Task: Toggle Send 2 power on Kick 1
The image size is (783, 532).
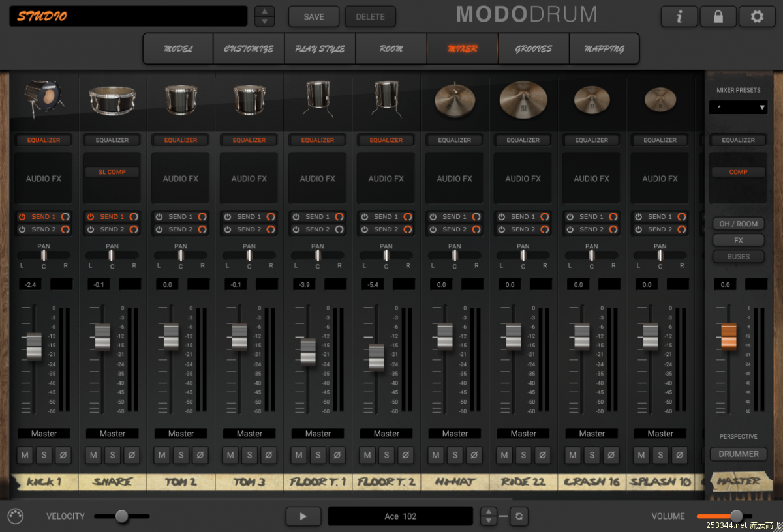Action: coord(22,229)
